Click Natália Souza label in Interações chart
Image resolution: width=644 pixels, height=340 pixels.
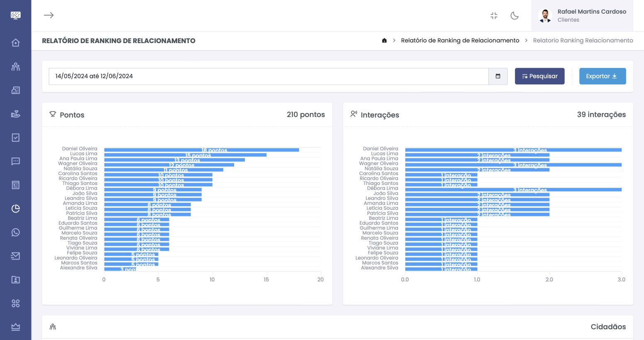pos(381,168)
